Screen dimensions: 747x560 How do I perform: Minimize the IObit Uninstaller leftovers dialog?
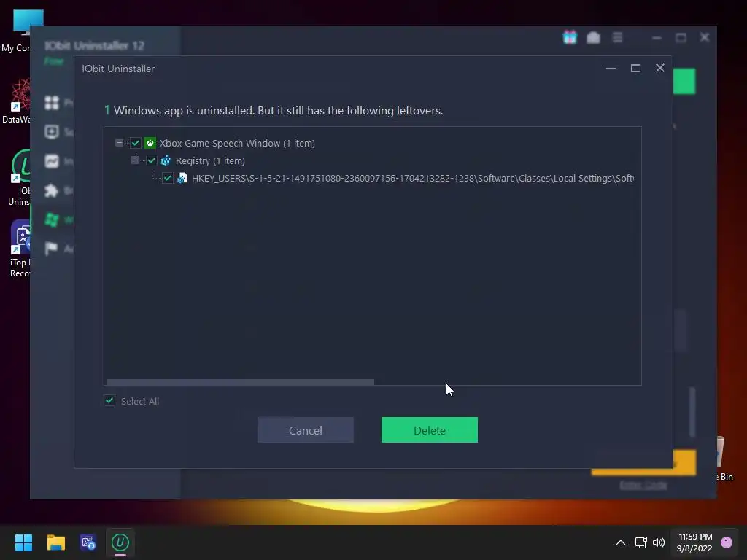[611, 69]
